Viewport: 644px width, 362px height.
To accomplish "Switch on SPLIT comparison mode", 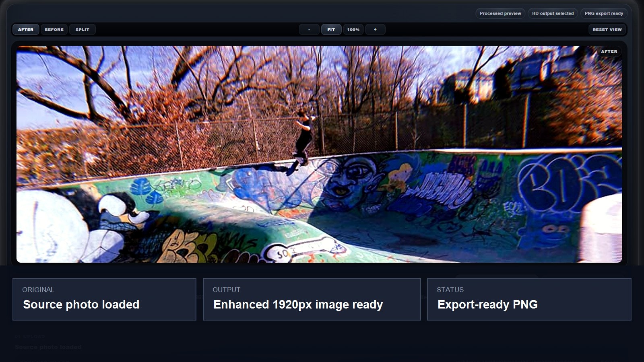I will (82, 29).
